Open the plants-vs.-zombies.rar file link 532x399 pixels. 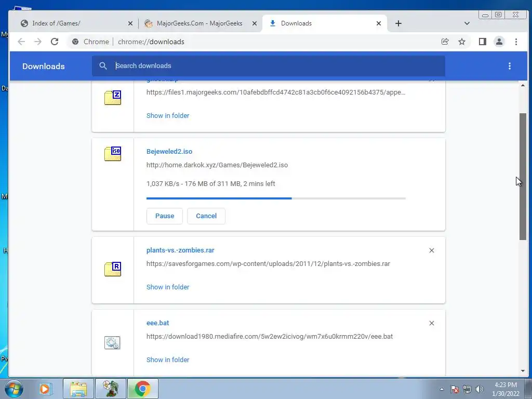180,250
